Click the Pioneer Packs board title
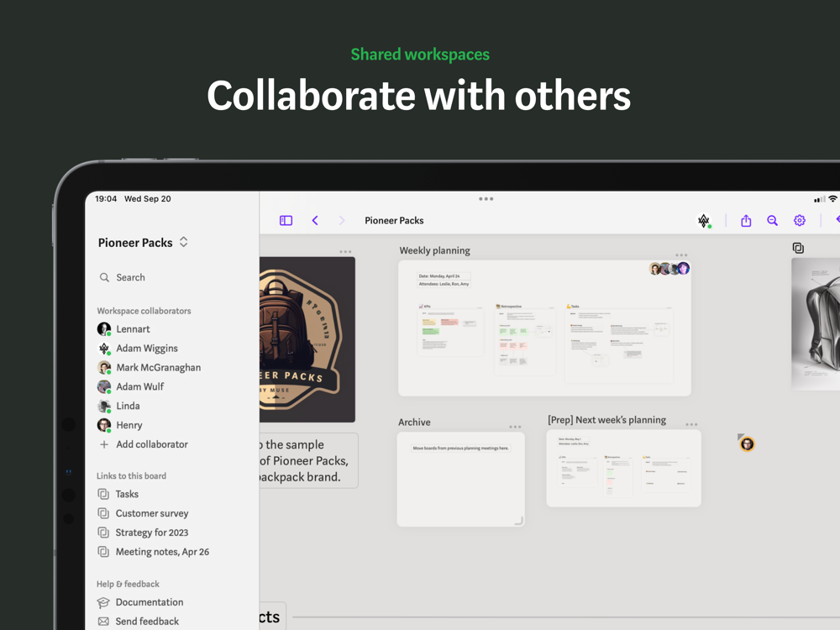This screenshot has height=630, width=840. 394,221
